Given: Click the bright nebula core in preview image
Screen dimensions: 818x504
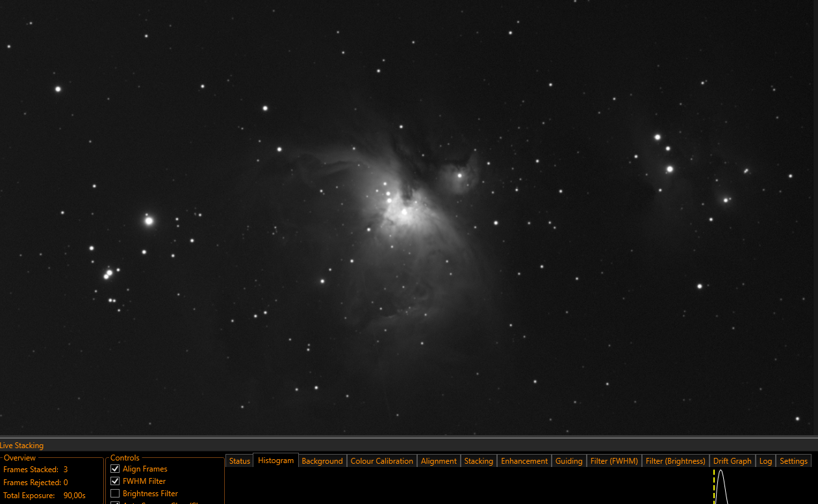Looking at the screenshot, I should (404, 212).
